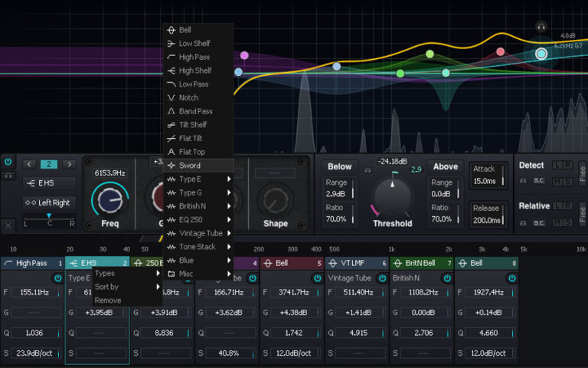Screen dimensions: 588x368
Task: Choose Low Shelf from filter menu
Action: pos(198,44)
